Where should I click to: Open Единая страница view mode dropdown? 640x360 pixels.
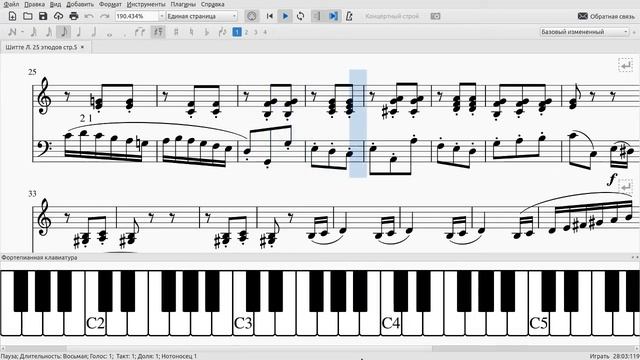(202, 16)
